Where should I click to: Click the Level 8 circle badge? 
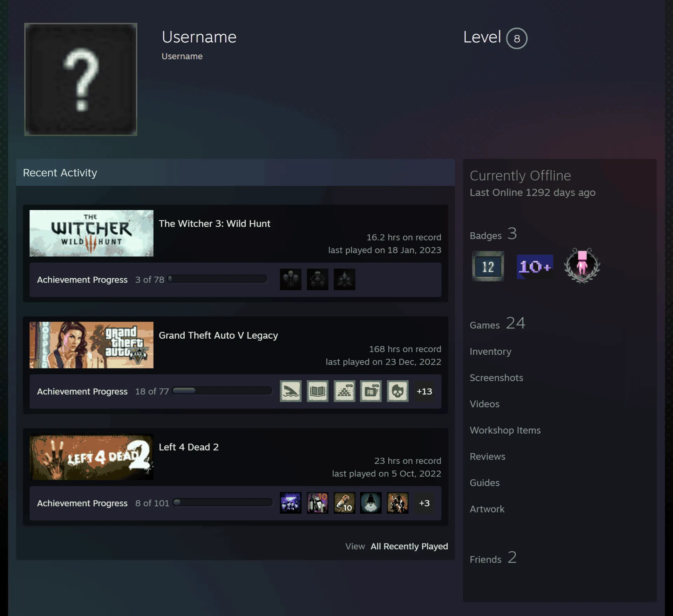[x=517, y=38]
